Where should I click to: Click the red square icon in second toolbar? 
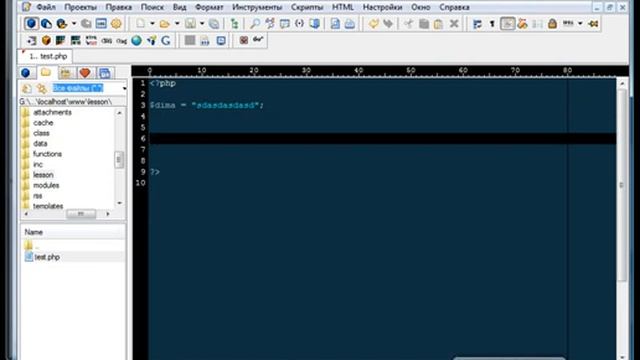(x=244, y=40)
